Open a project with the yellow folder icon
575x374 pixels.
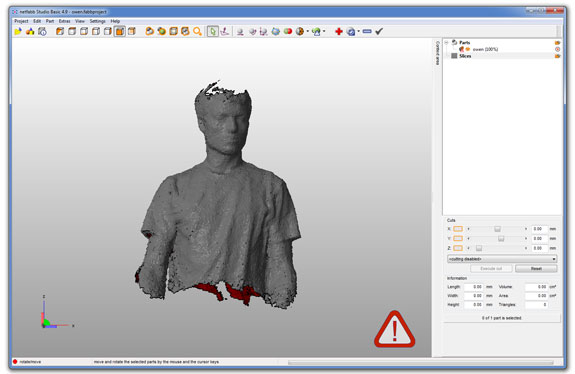click(18, 32)
